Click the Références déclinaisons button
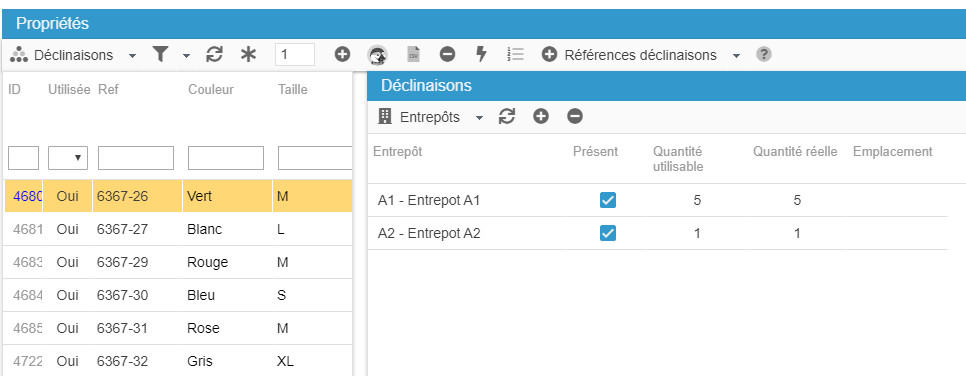This screenshot has width=966, height=376. [x=630, y=55]
